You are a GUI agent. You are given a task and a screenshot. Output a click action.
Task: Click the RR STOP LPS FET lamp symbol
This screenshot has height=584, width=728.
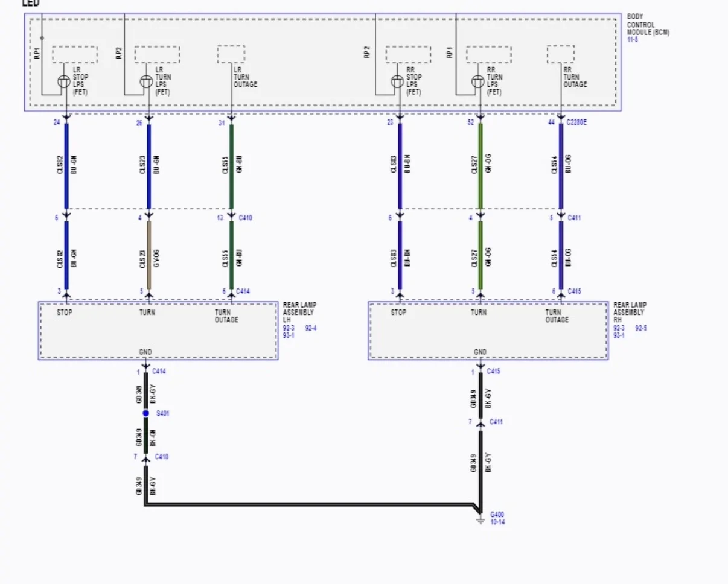click(397, 81)
